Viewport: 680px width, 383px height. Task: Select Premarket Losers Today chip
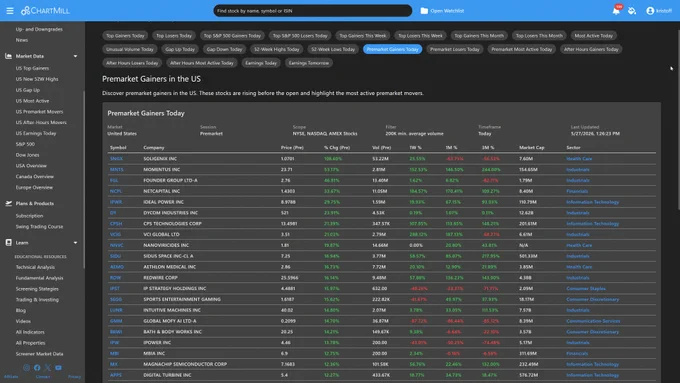(x=455, y=49)
